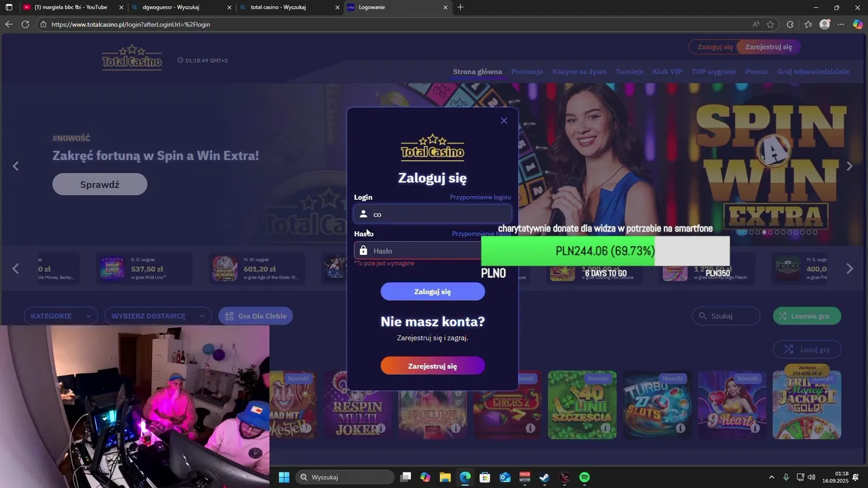Go to previous banner slide arrow
This screenshot has height=488, width=868.
coord(16,166)
